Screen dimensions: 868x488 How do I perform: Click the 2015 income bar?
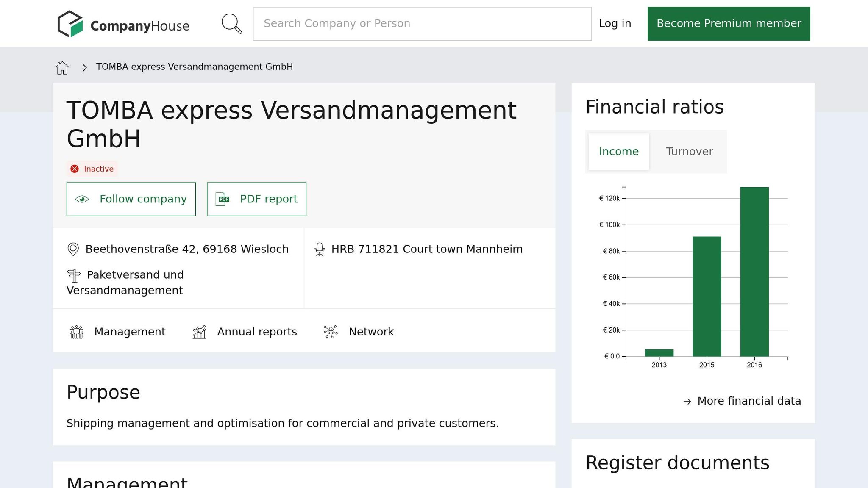(x=707, y=297)
